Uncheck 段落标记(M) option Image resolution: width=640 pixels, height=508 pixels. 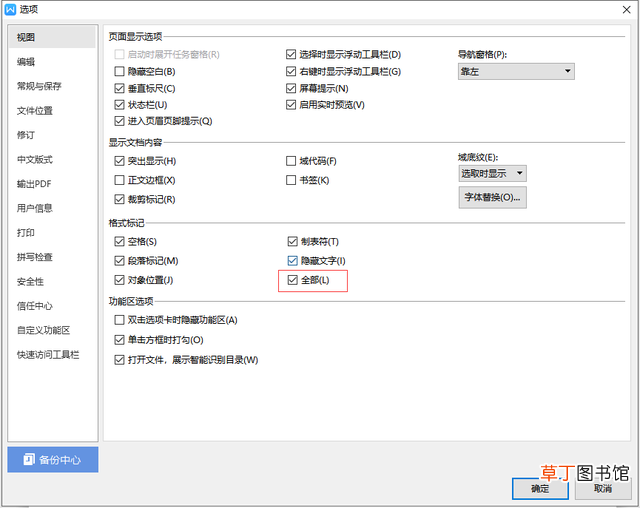(x=119, y=261)
